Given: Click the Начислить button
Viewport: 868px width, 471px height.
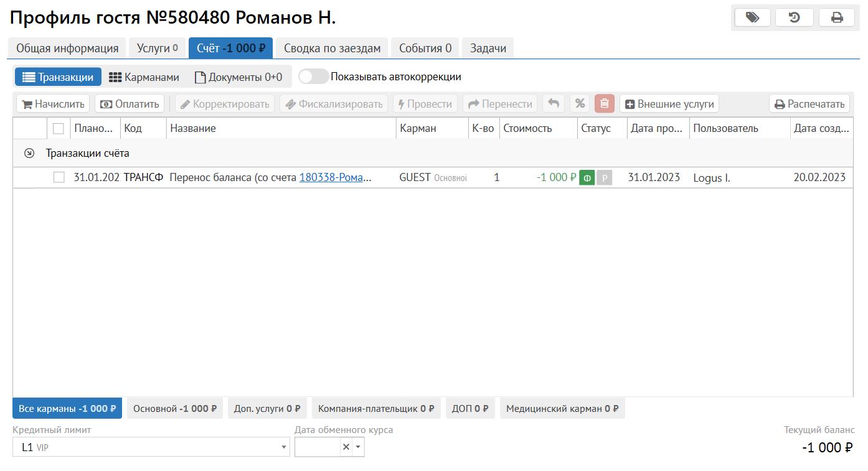Looking at the screenshot, I should tap(53, 104).
